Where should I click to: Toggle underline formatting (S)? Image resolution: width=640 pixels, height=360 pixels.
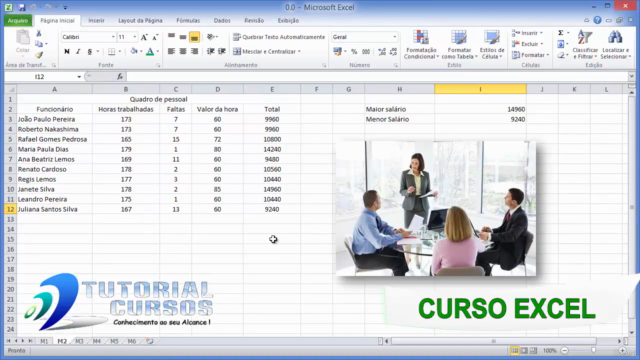pos(89,51)
